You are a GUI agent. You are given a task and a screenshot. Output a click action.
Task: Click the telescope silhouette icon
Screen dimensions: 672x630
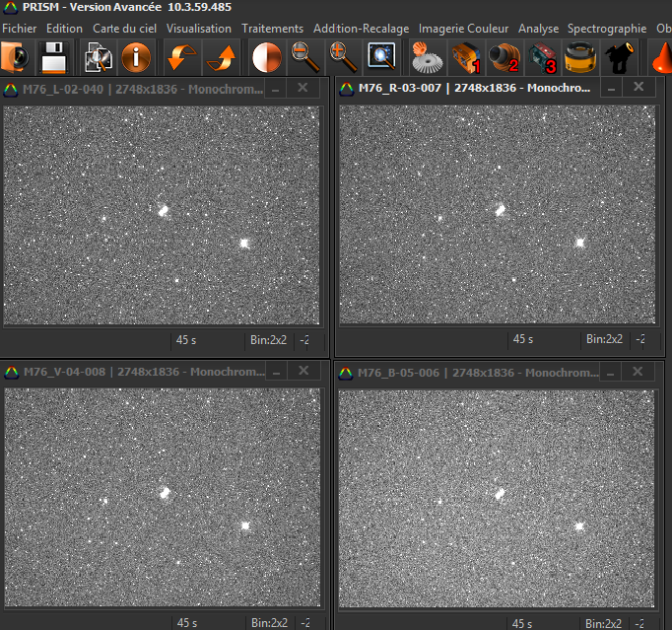click(x=620, y=58)
